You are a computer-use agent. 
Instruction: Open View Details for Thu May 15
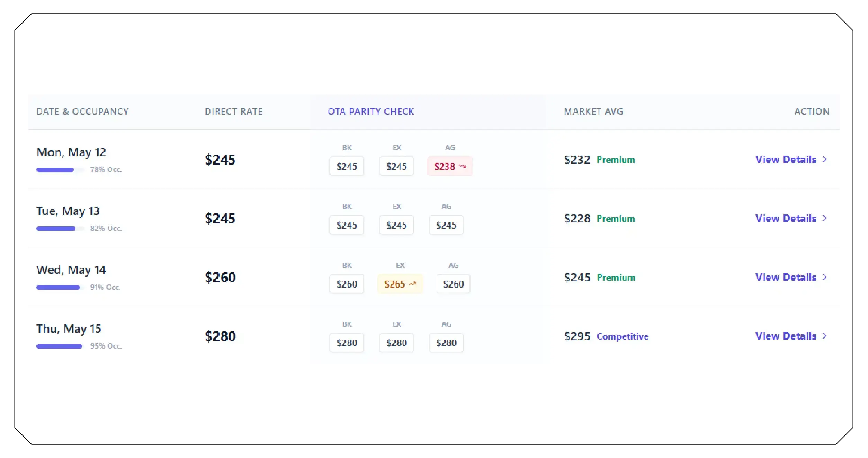tap(786, 336)
